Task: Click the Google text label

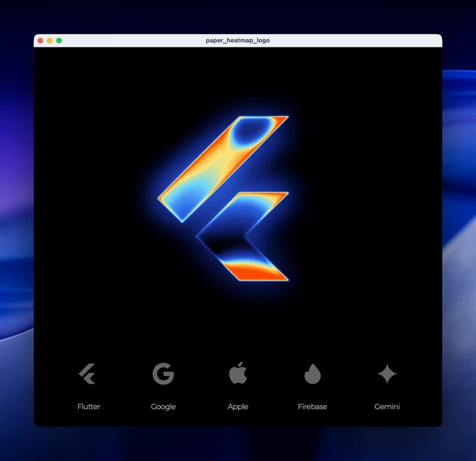Action: (x=163, y=407)
